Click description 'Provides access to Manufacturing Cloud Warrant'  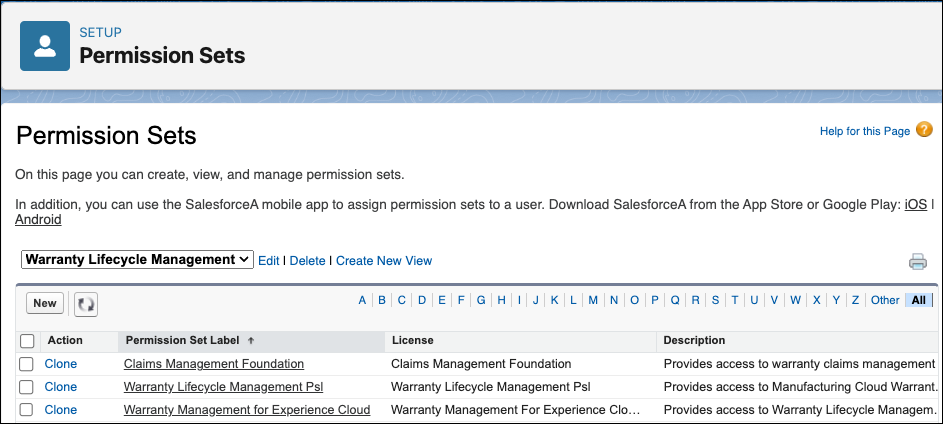(800, 387)
